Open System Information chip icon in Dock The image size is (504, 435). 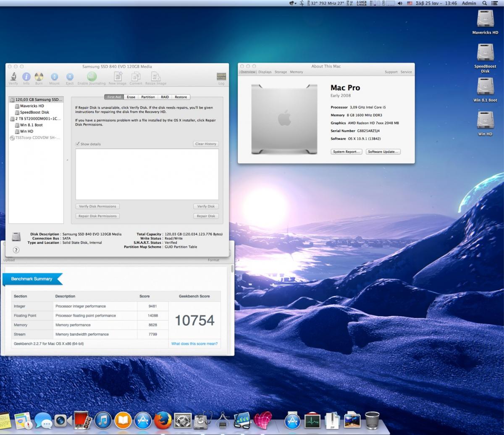pos(223,420)
